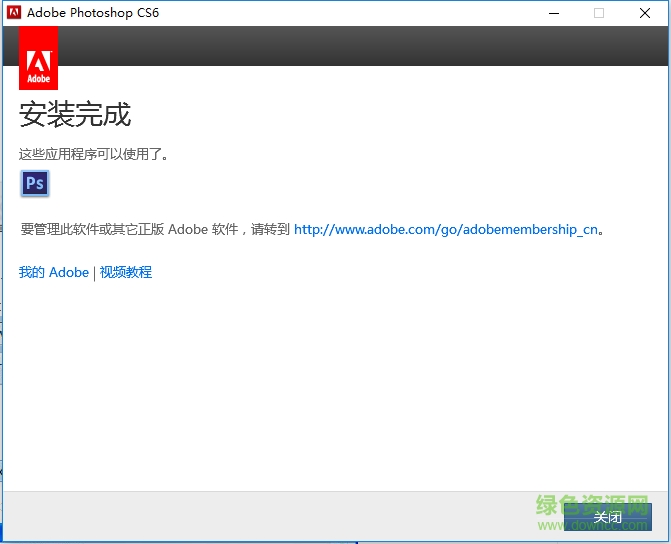
Task: Click the small Adobe icon in title bar
Action: coord(13,13)
